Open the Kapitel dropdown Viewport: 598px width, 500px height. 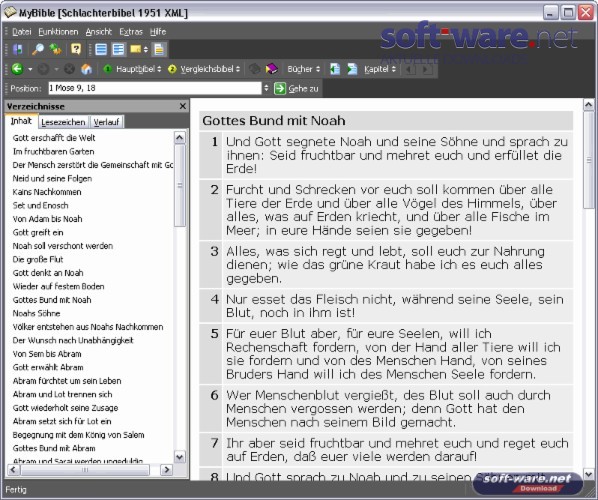tap(380, 69)
